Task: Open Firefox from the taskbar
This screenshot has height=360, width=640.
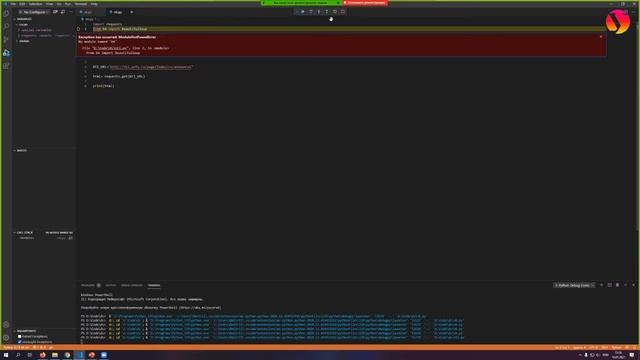Action: pyautogui.click(x=42, y=355)
